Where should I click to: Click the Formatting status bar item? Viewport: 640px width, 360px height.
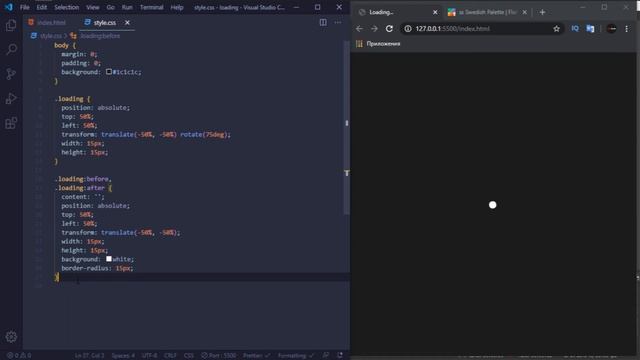click(296, 356)
